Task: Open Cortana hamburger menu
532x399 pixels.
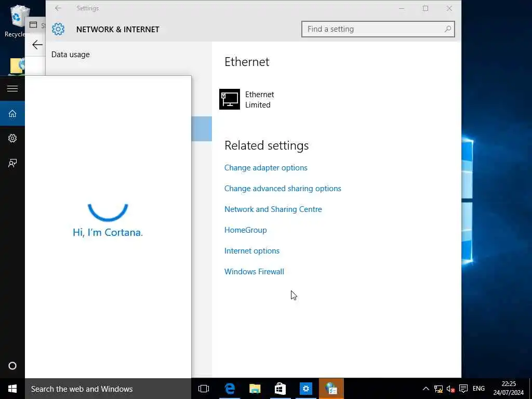Action: 12,88
